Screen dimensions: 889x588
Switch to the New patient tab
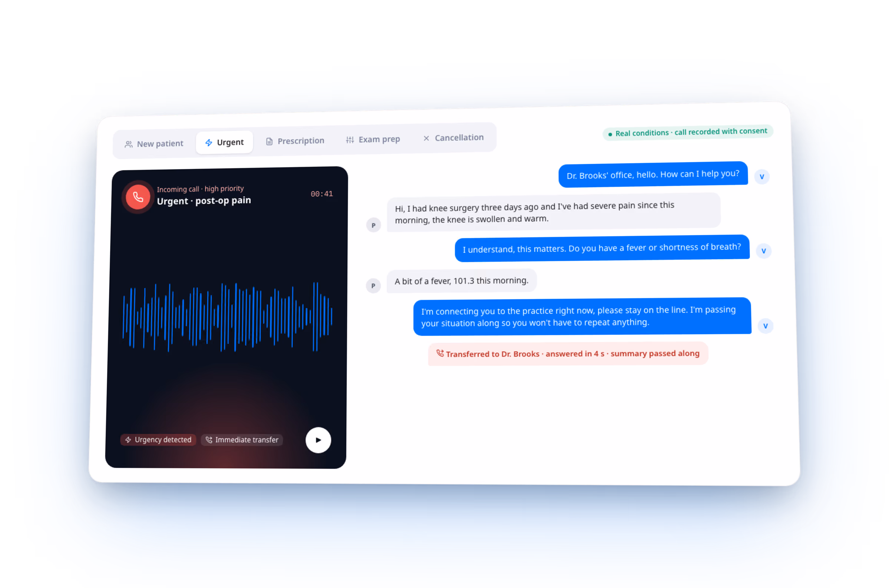coord(154,144)
